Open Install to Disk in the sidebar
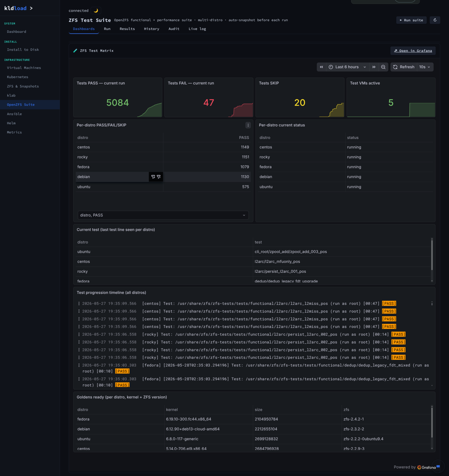 (x=30, y=50)
